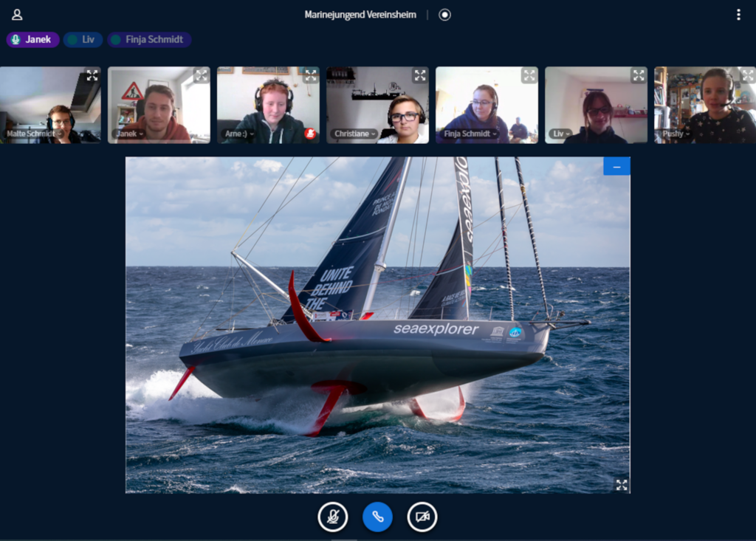Share your webcam
Image resolution: width=756 pixels, height=541 pixels.
point(422,517)
